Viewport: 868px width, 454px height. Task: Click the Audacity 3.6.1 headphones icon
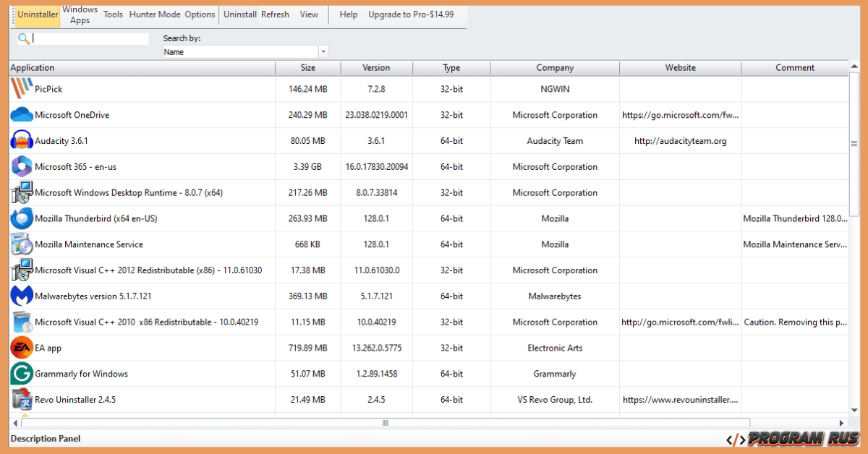tap(21, 140)
